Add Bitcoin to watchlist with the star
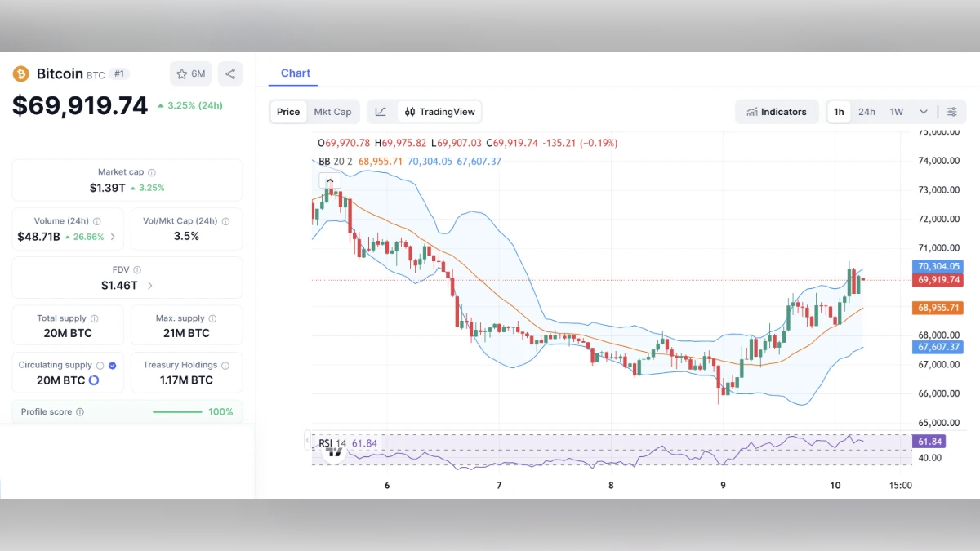The height and width of the screenshot is (551, 980). 180,73
